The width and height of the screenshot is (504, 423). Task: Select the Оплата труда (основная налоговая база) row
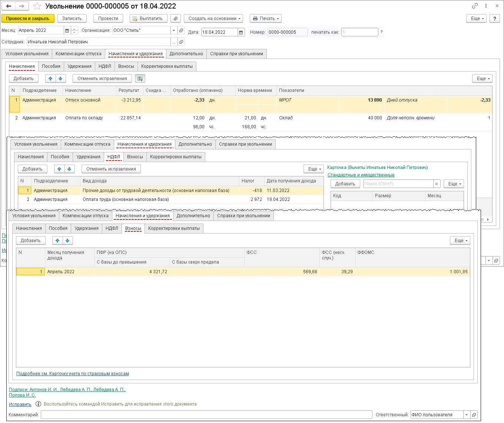pos(171,199)
